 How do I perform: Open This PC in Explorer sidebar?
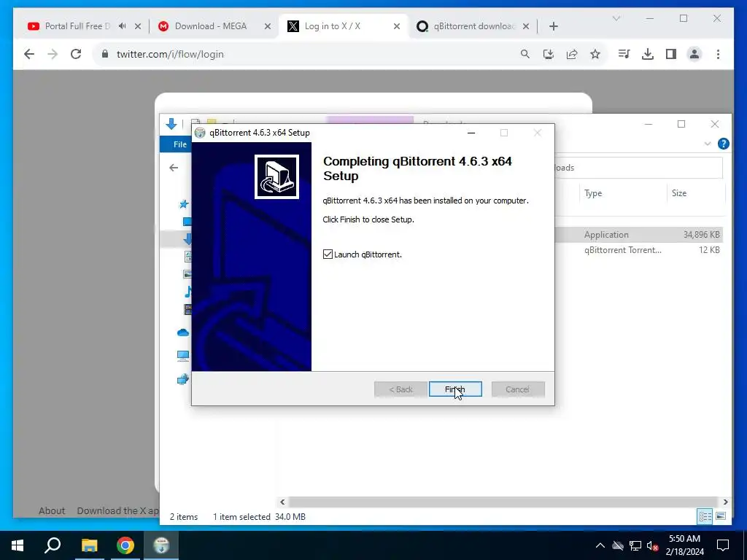(x=183, y=356)
